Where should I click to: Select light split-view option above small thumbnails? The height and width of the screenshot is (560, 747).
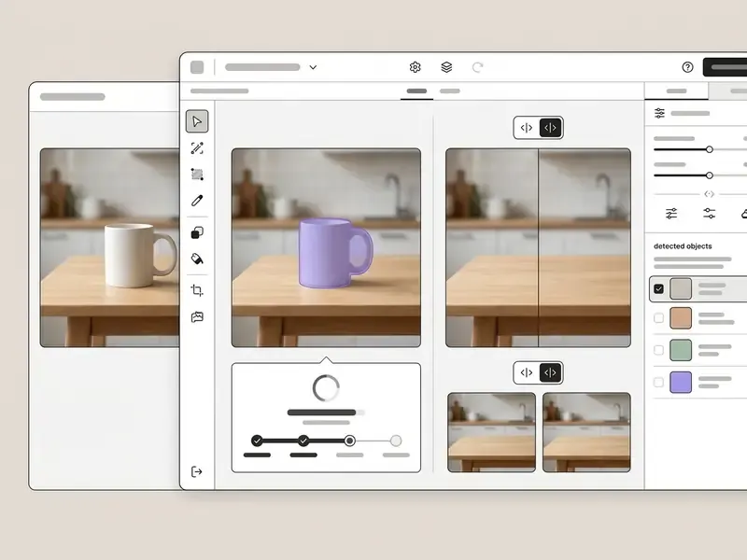pyautogui.click(x=527, y=372)
